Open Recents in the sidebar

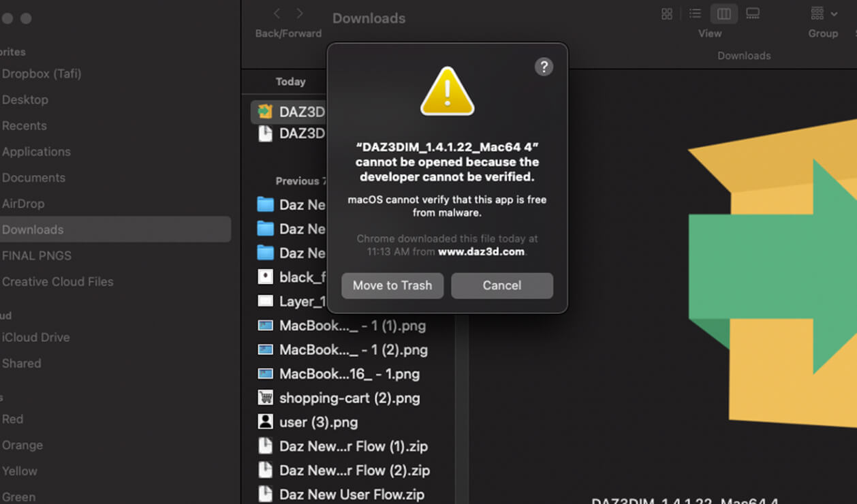25,125
